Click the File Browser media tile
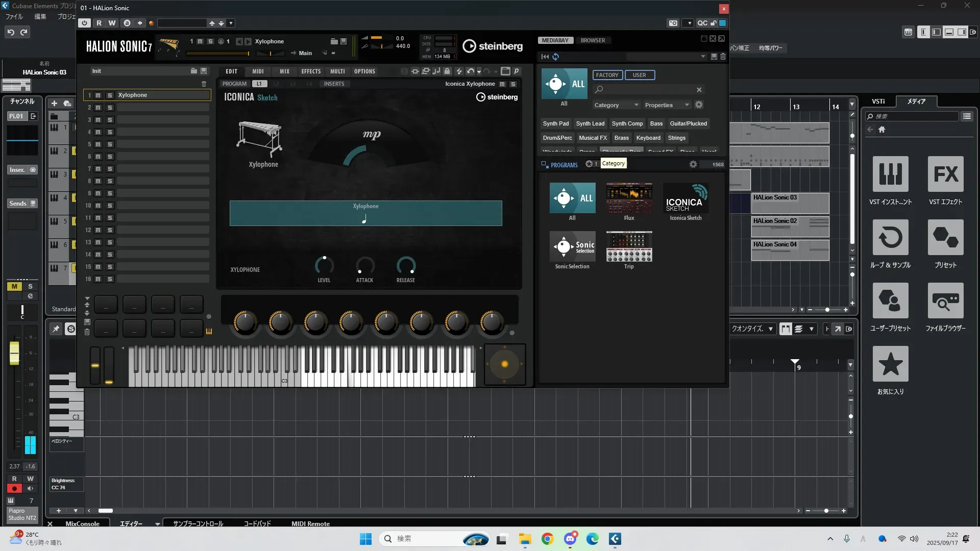 tap(945, 301)
